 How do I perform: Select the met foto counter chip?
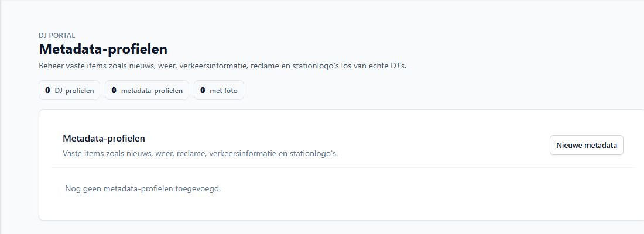click(x=218, y=90)
